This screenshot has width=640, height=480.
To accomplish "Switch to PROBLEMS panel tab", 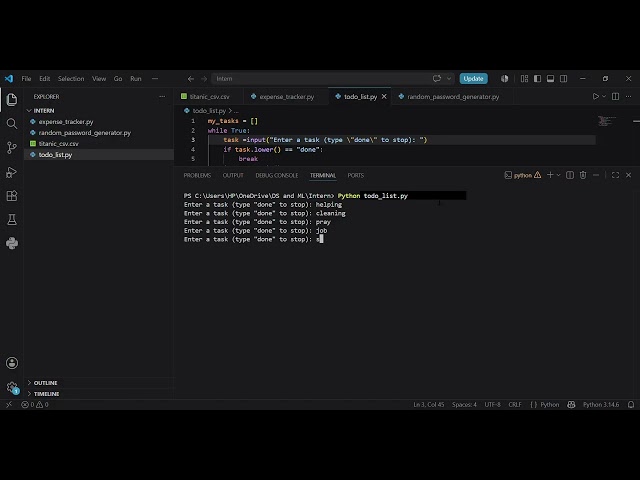I will pyautogui.click(x=197, y=175).
